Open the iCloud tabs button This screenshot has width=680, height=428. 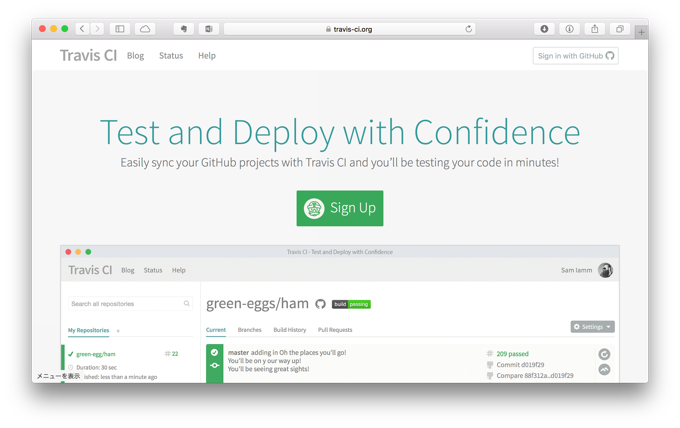pos(145,29)
